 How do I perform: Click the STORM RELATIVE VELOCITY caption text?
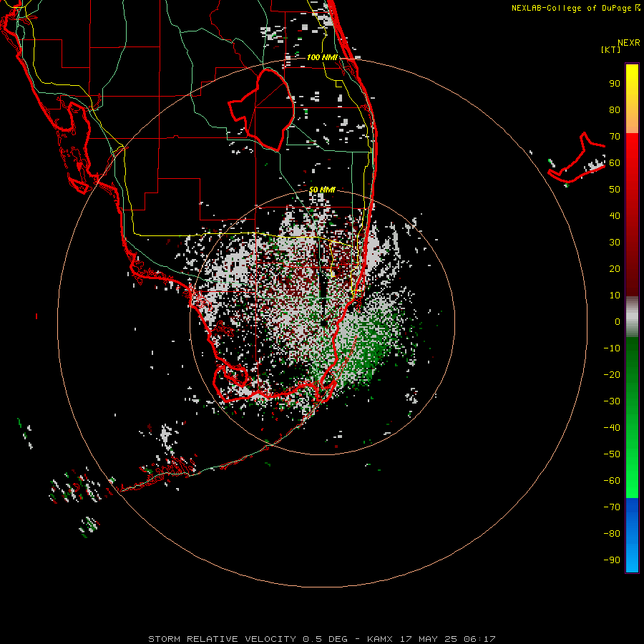coord(222,639)
